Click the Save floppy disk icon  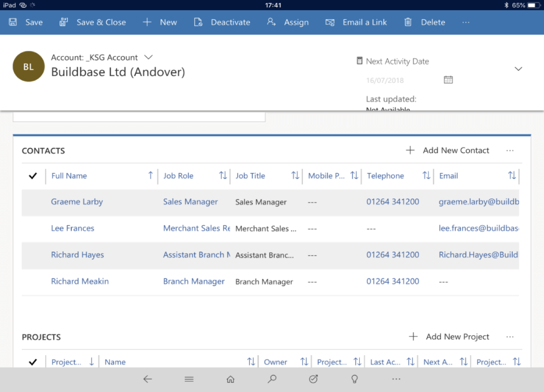(13, 22)
